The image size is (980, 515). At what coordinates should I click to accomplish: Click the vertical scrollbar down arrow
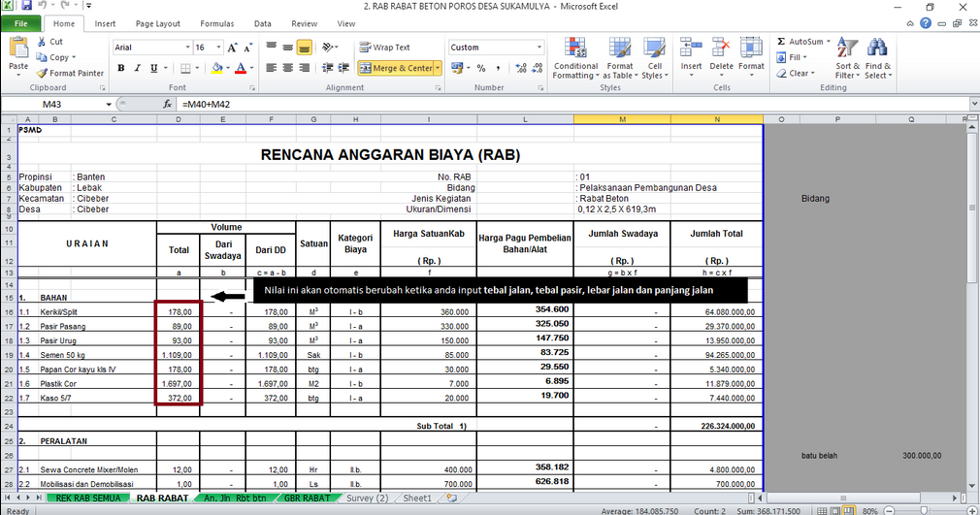(972, 485)
